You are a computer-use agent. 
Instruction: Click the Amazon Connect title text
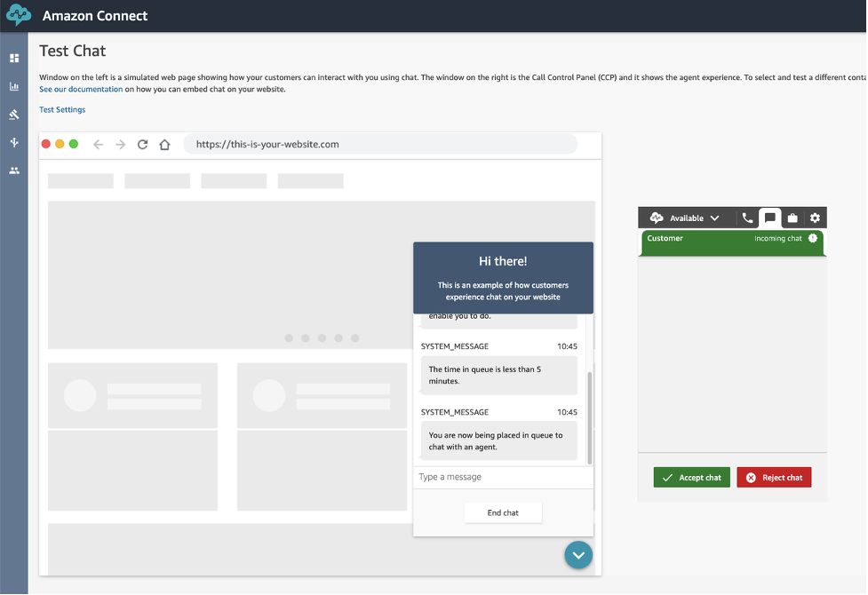tap(95, 16)
